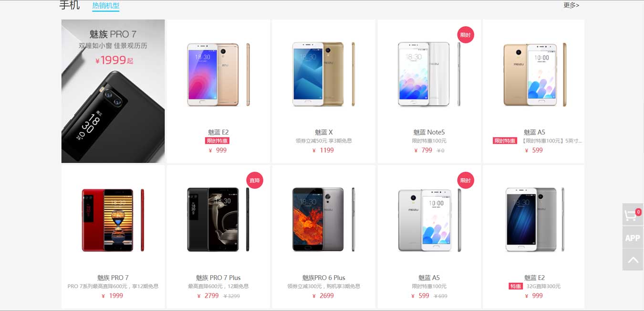Open the 魅族 PRO 7 promotional banner
The height and width of the screenshot is (311, 644).
point(113,91)
